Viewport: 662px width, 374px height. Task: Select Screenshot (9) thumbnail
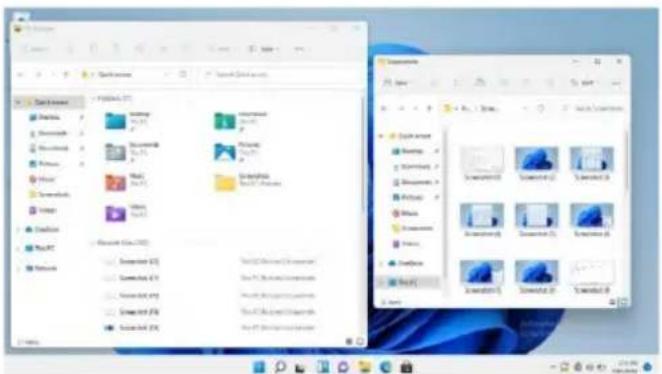[591, 276]
